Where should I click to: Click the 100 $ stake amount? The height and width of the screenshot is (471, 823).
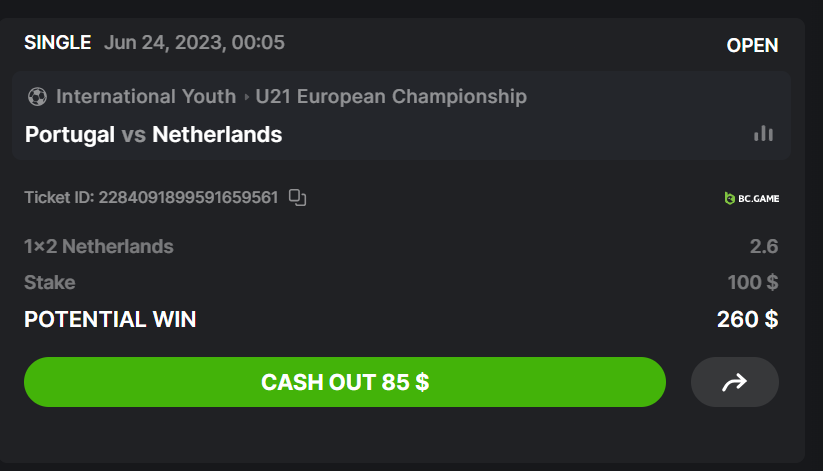(753, 282)
